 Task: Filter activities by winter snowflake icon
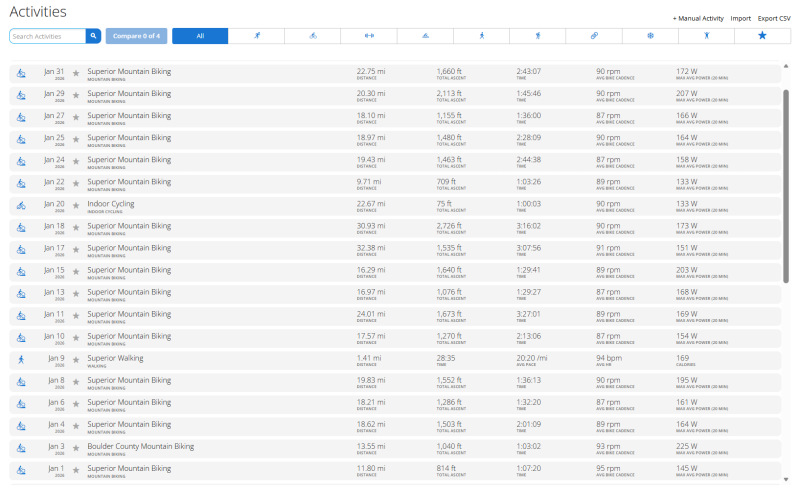tap(650, 36)
